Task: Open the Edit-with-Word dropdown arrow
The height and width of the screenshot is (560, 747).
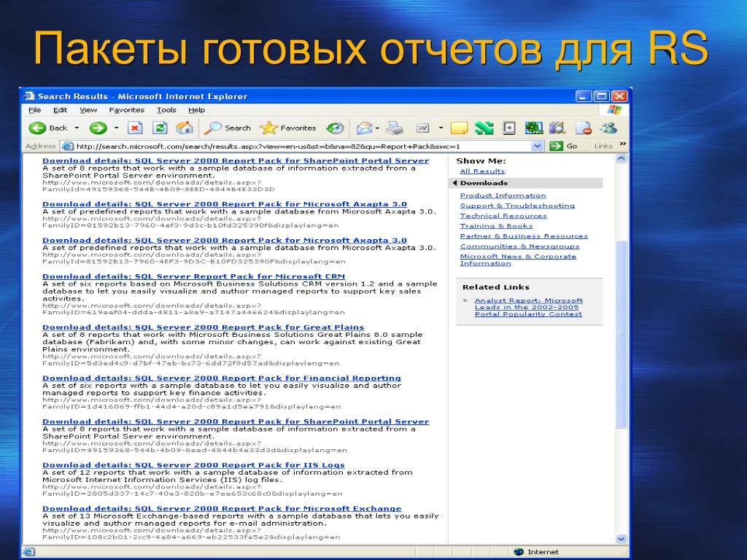Action: pos(441,128)
